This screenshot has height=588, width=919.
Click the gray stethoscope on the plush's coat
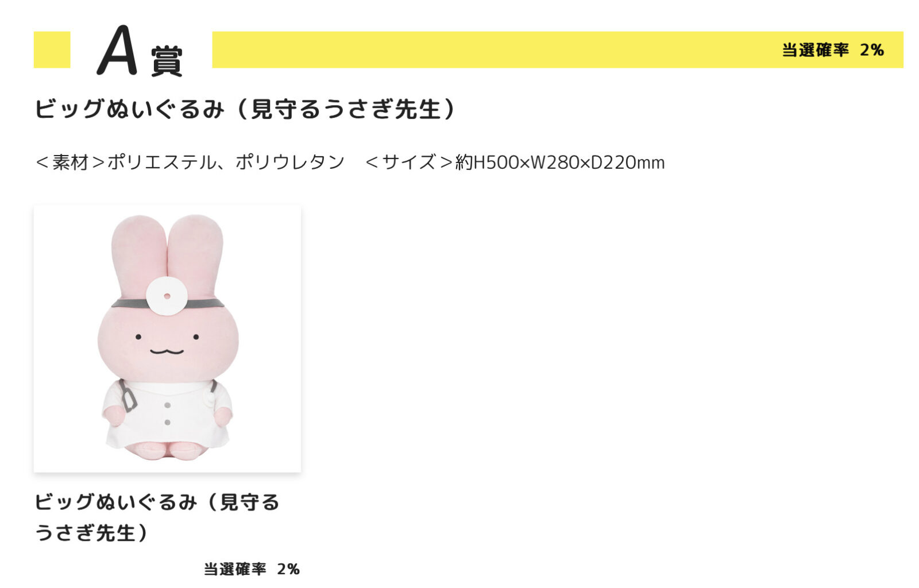[x=128, y=396]
